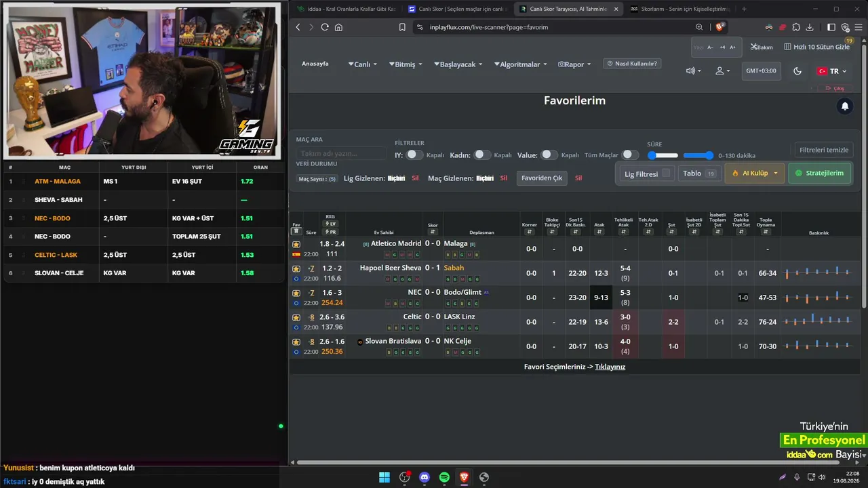Open a new browser tab

pos(744,9)
